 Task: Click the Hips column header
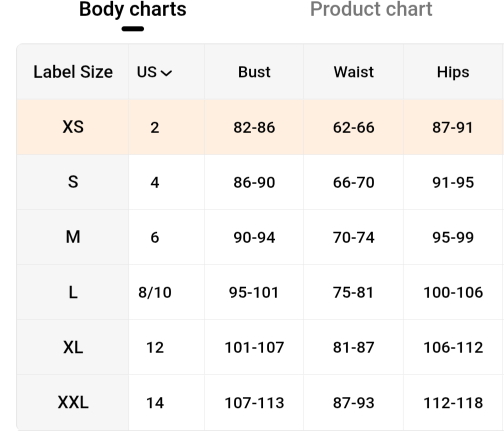click(x=453, y=72)
